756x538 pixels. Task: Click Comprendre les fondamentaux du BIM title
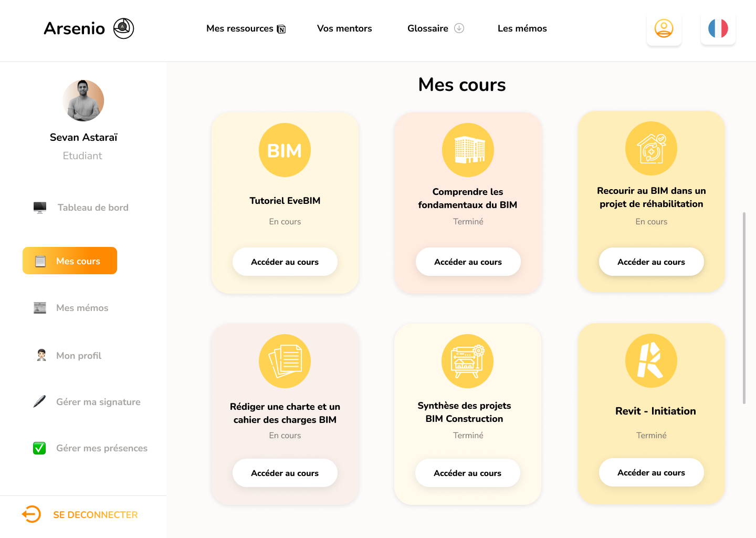[468, 198]
